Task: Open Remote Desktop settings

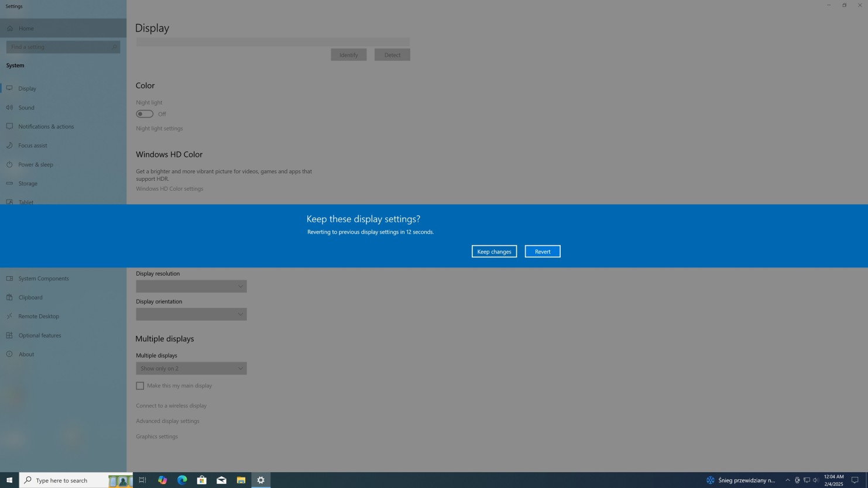Action: coord(63,316)
